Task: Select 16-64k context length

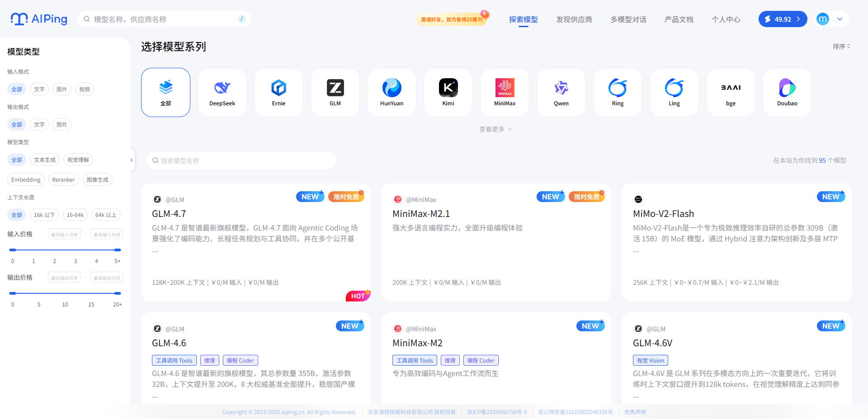Action: click(x=75, y=215)
